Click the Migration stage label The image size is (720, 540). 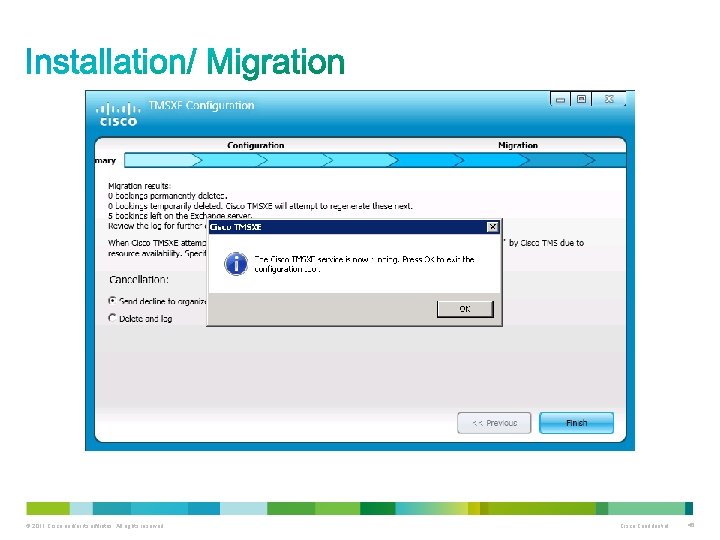tap(518, 145)
